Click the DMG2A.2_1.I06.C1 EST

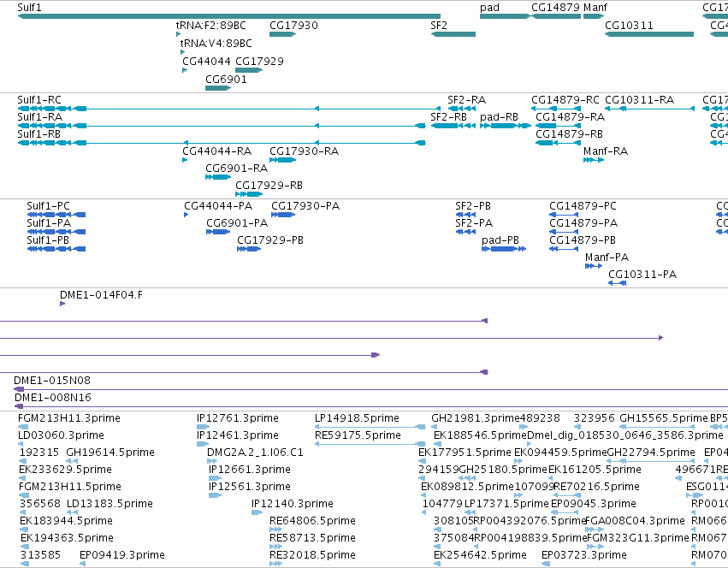212,461
